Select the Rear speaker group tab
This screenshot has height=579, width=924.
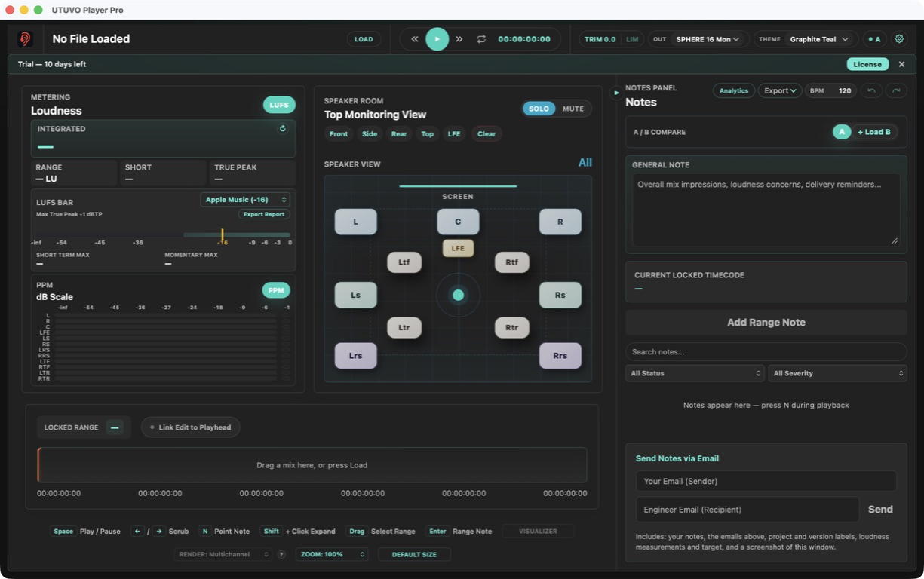[399, 134]
